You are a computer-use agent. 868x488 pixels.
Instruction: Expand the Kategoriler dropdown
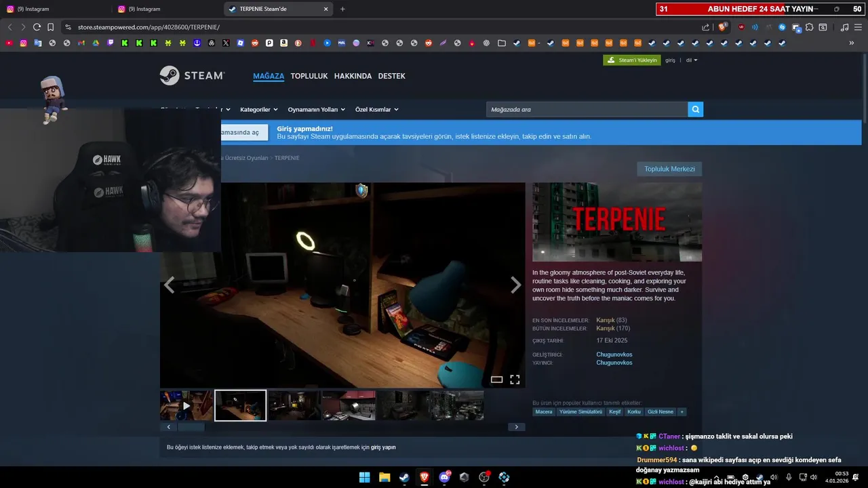click(259, 109)
